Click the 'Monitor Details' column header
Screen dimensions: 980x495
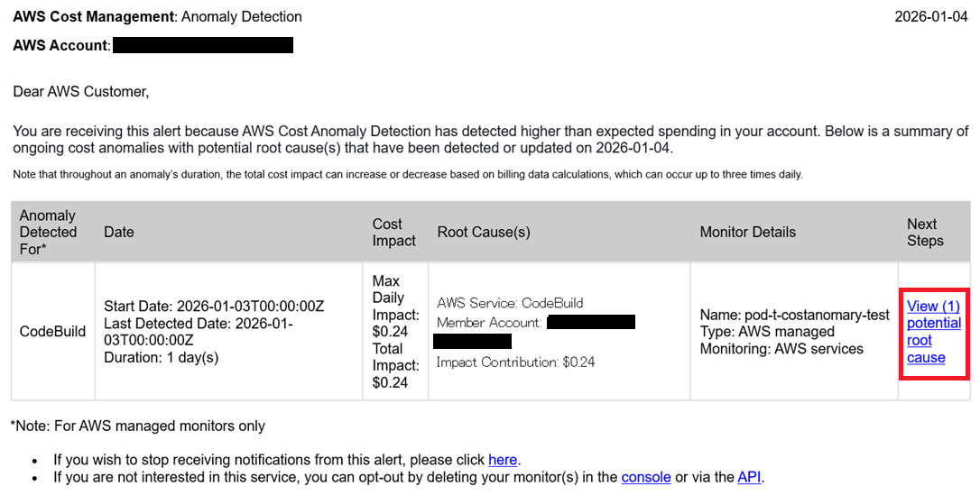[747, 232]
